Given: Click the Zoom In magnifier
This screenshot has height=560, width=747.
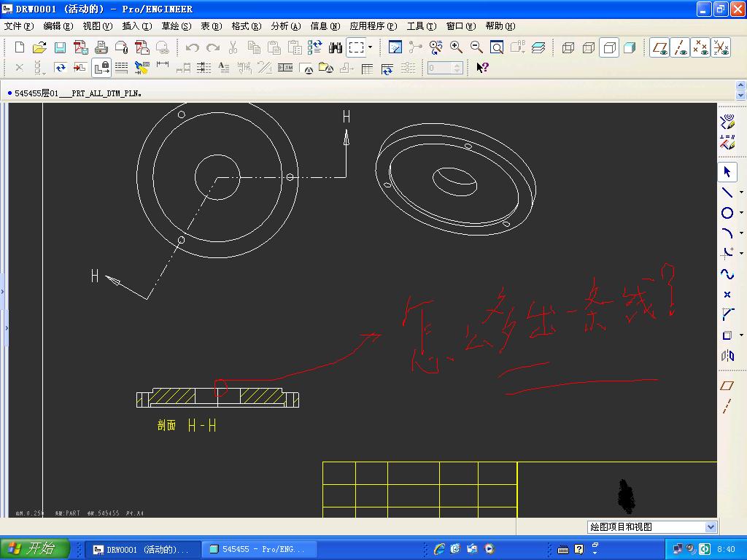Looking at the screenshot, I should tap(456, 47).
